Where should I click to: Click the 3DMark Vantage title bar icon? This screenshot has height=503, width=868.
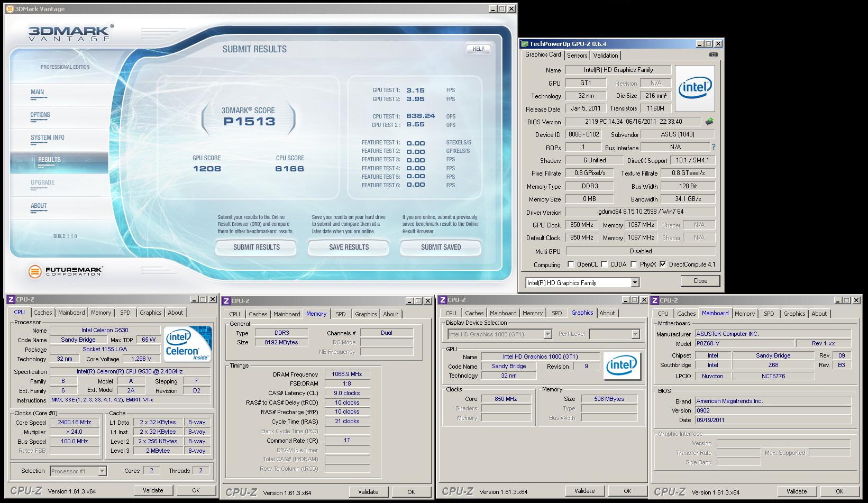point(10,9)
